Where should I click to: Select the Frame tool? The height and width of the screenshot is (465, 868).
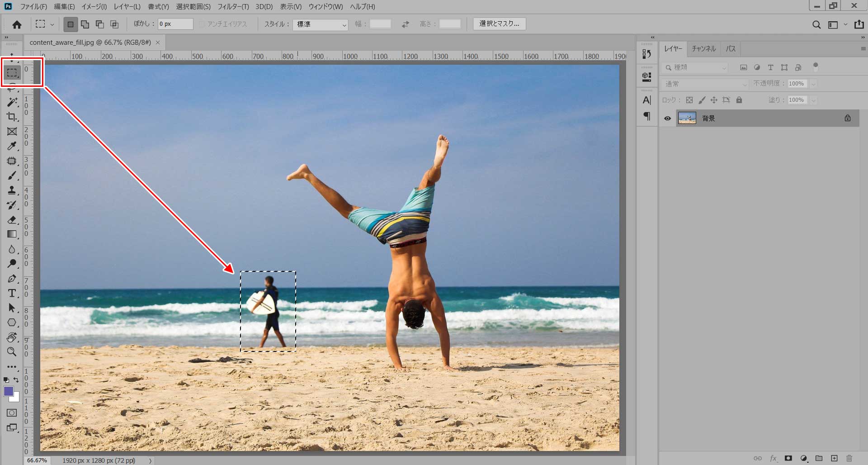click(12, 132)
